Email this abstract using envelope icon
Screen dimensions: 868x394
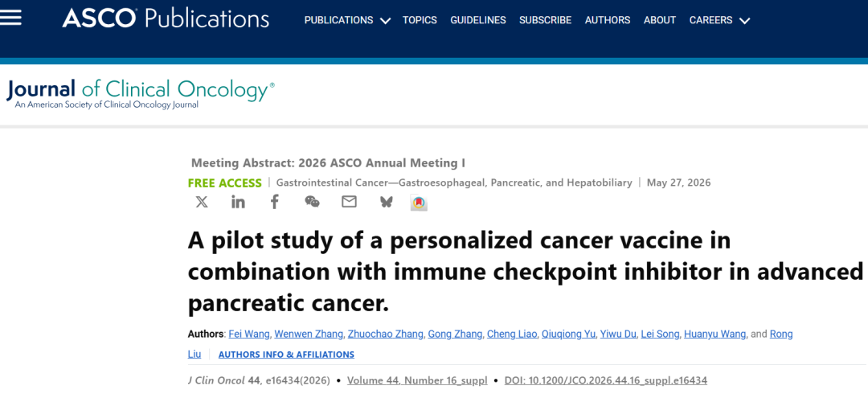[350, 203]
